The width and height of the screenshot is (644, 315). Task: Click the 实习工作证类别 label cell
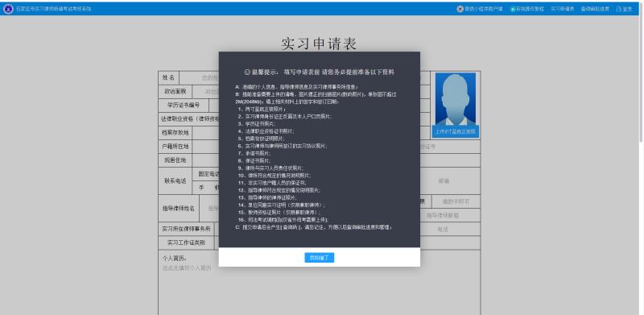point(187,242)
